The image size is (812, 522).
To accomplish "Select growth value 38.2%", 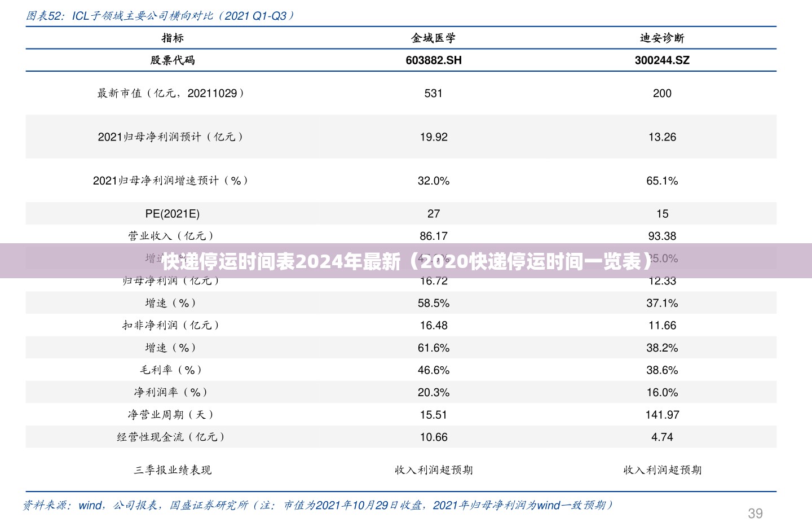I will coord(662,348).
